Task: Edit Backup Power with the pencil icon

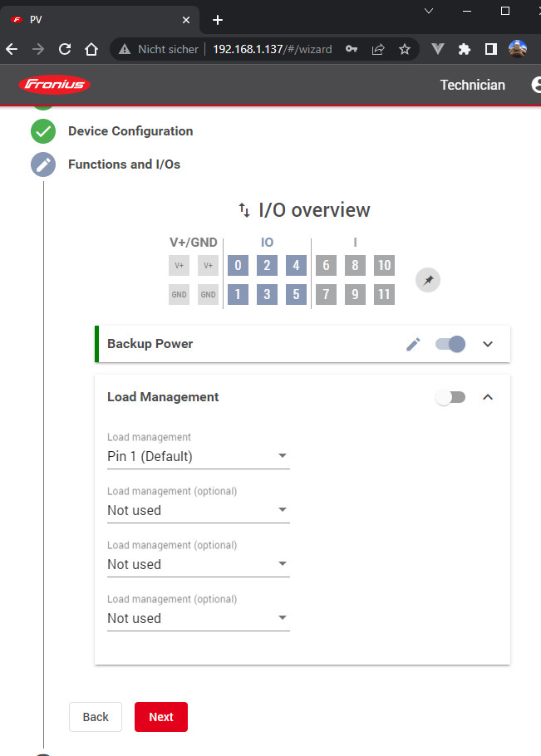Action: pyautogui.click(x=413, y=344)
